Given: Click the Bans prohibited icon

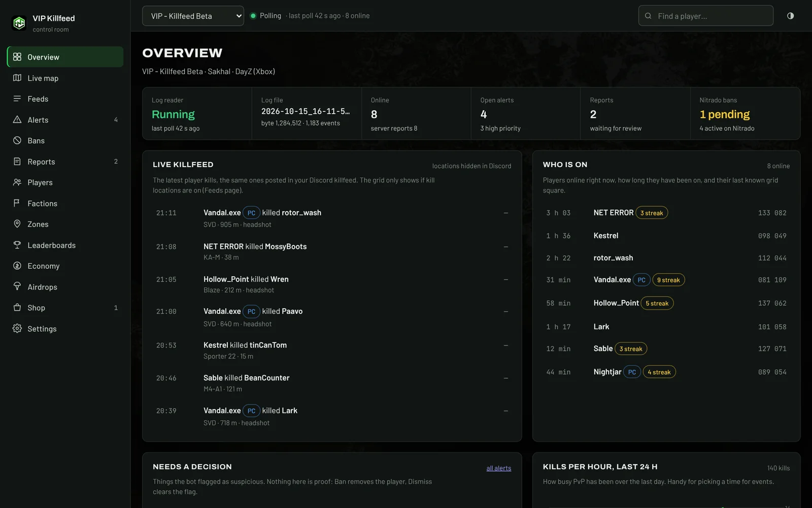Looking at the screenshot, I should click(17, 140).
